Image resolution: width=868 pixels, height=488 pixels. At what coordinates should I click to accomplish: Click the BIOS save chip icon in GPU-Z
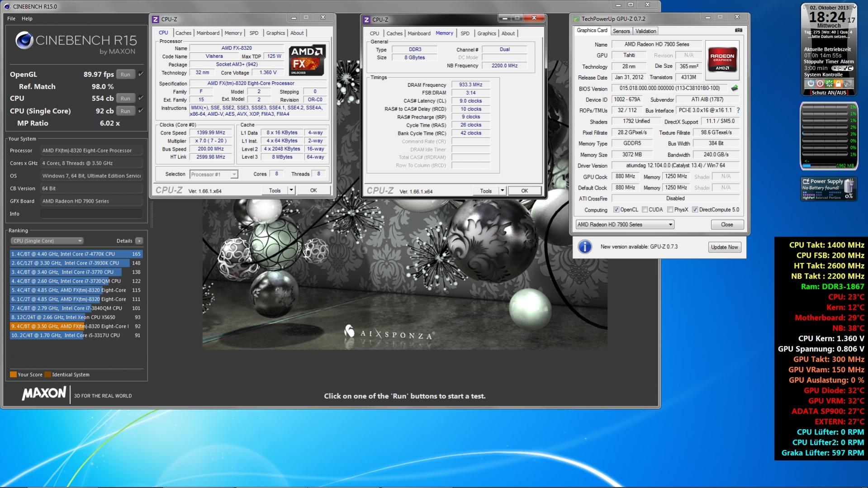[x=735, y=88]
